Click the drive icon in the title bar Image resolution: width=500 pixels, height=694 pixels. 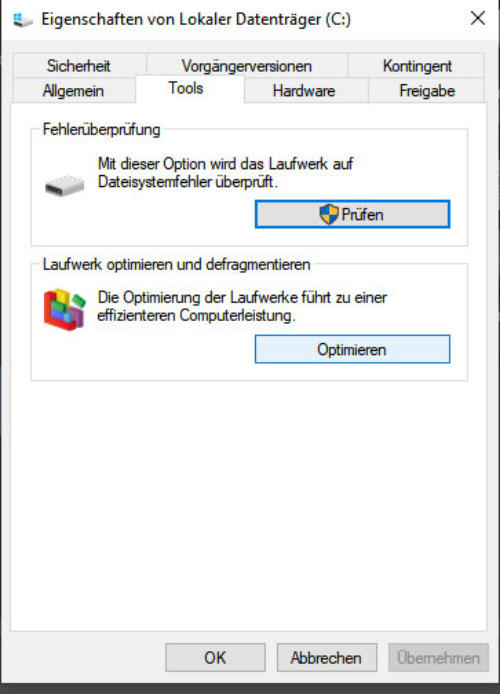[22, 19]
